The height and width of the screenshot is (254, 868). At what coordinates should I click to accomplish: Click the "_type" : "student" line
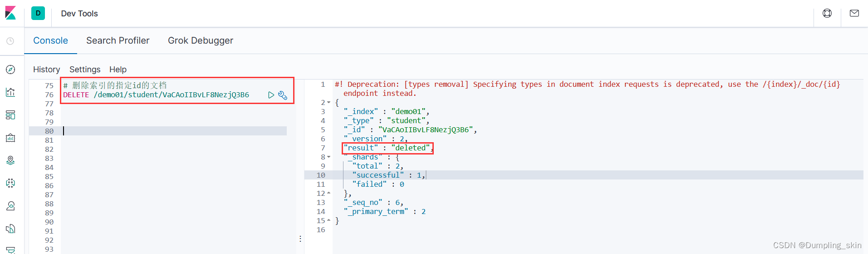click(x=386, y=120)
